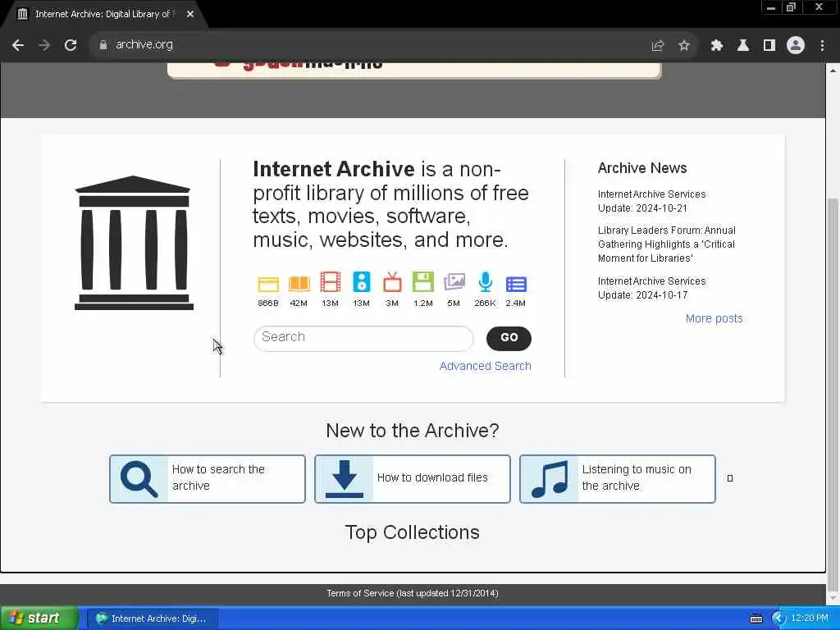Open the Concerts microphone icon
This screenshot has height=630, width=840.
(485, 282)
